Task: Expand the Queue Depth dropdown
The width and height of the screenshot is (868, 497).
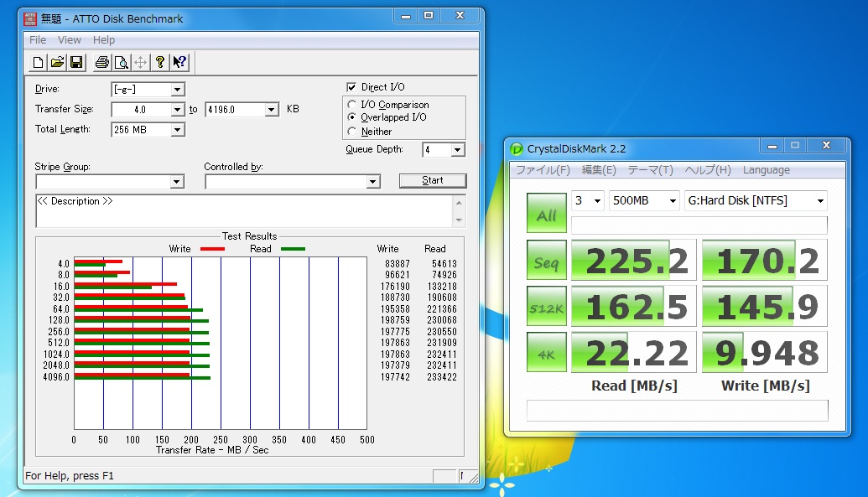Action: pyautogui.click(x=457, y=150)
